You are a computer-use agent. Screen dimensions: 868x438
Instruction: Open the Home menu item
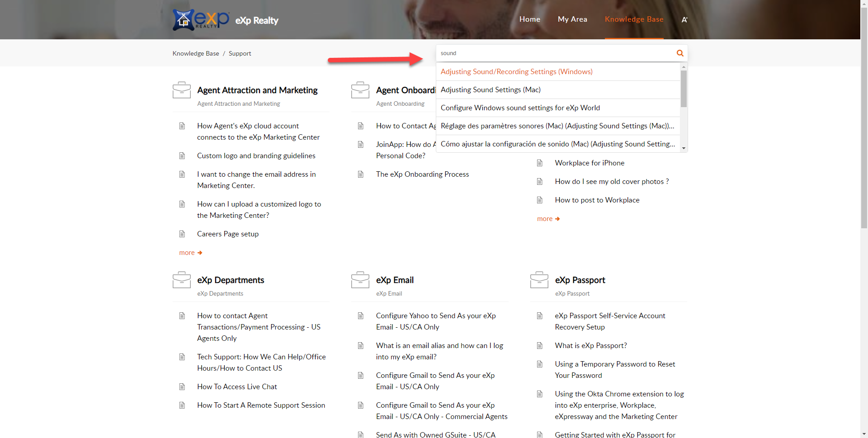point(530,19)
